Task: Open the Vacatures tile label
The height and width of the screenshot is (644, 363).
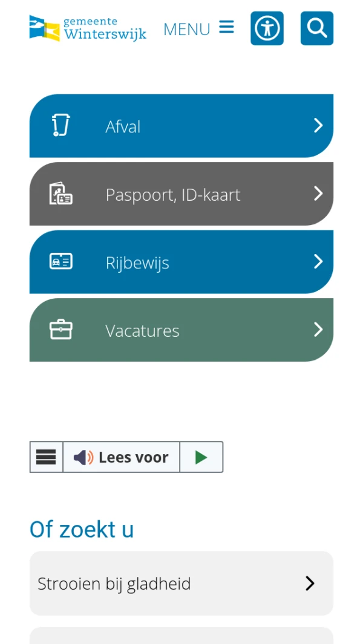Action: (x=142, y=331)
